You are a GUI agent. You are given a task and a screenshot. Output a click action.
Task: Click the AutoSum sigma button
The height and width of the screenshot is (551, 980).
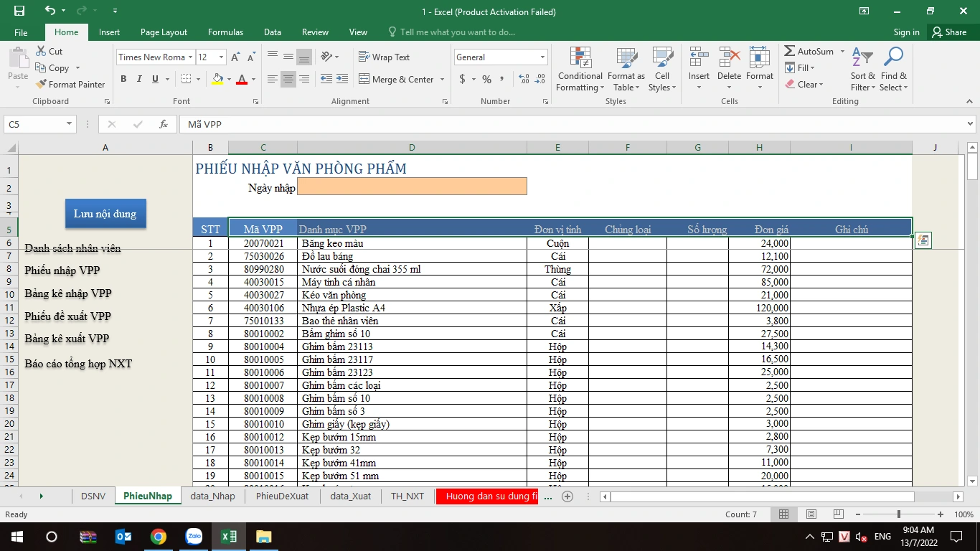click(x=809, y=52)
